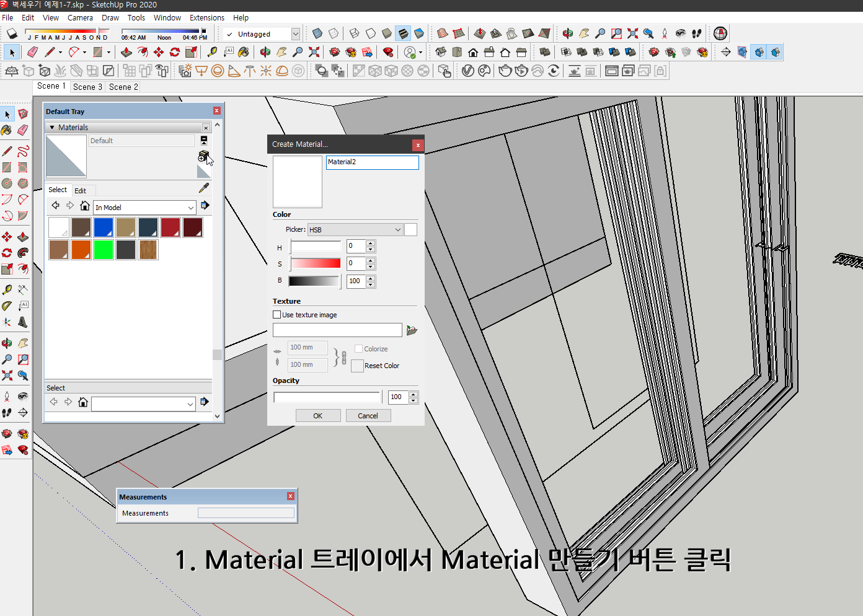Enable the Use texture image checkbox
Screen dimensions: 863x616
(277, 315)
